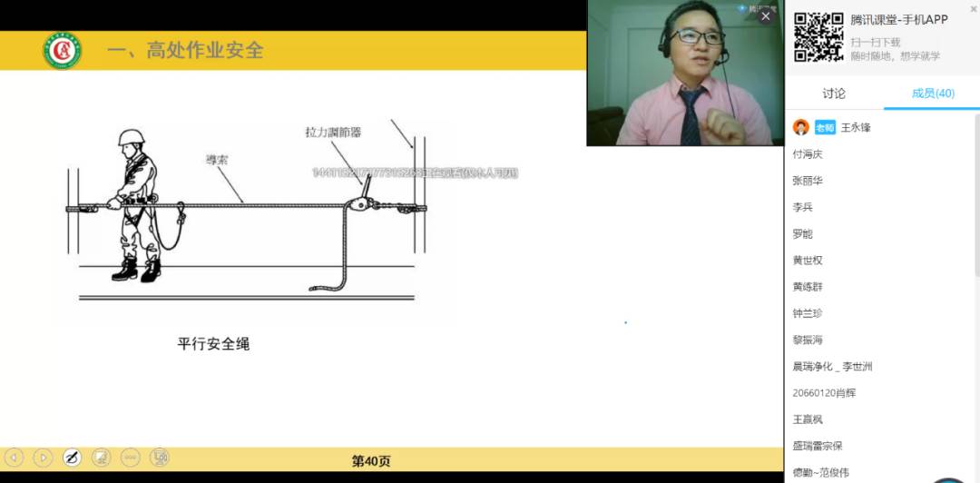Open the more options ellipsis icon

[x=131, y=458]
